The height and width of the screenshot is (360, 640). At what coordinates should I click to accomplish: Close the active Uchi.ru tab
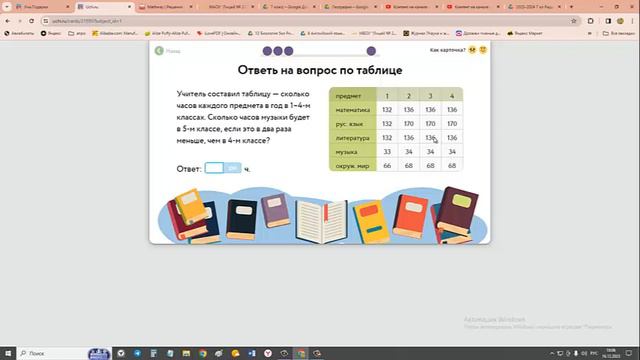coord(129,7)
